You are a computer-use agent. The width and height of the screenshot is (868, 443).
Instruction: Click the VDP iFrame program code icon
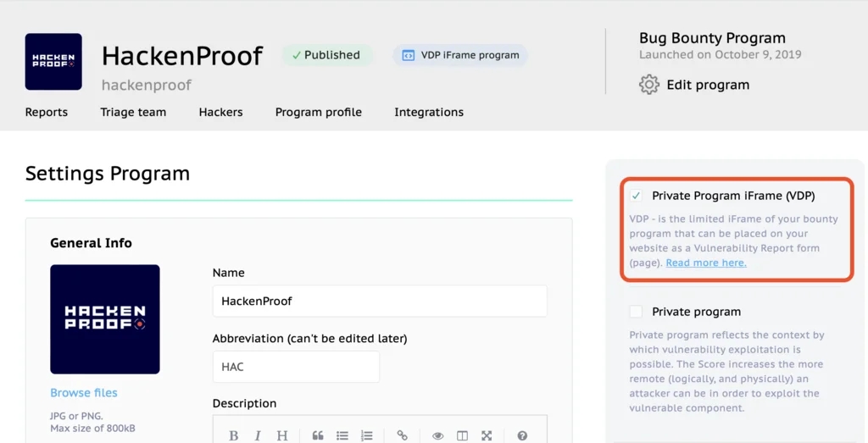(408, 55)
